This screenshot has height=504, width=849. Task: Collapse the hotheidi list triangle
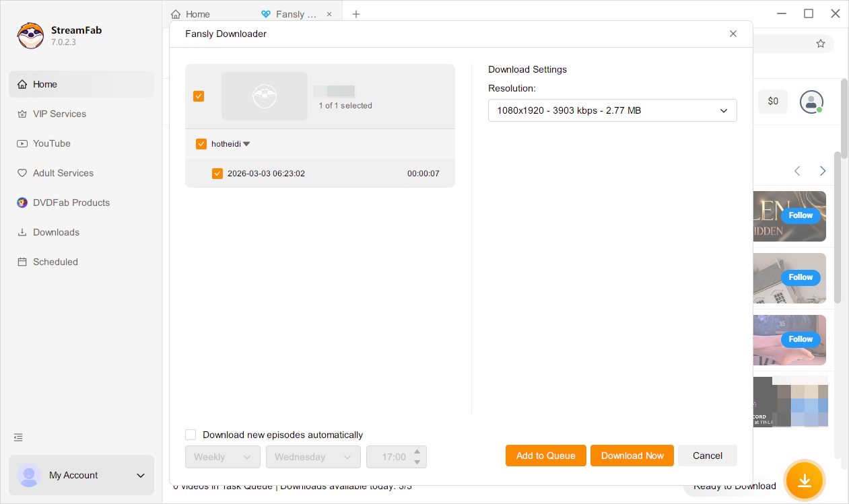pos(246,144)
